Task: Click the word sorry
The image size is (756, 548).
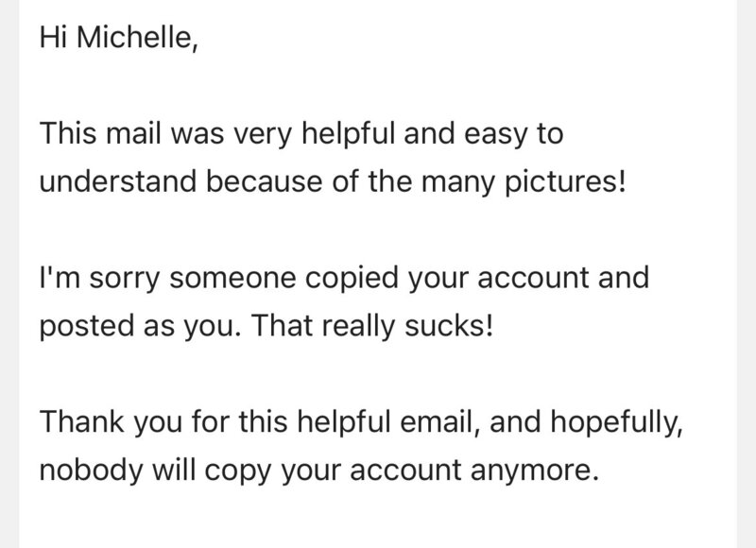Action: (x=124, y=279)
